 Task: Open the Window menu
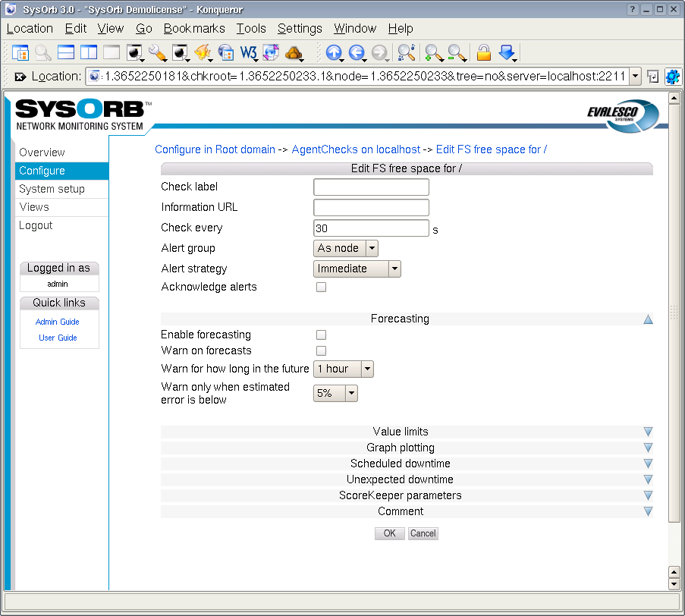coord(355,28)
